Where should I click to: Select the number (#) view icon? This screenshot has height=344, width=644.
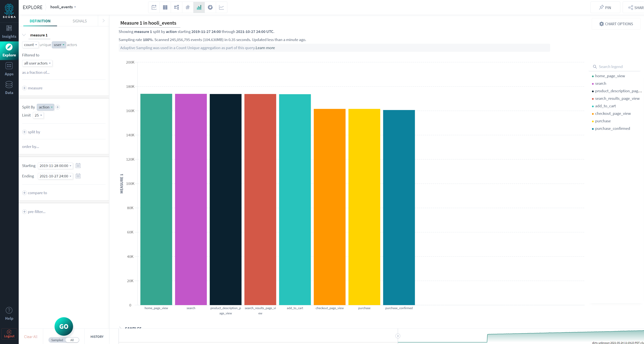pyautogui.click(x=188, y=7)
